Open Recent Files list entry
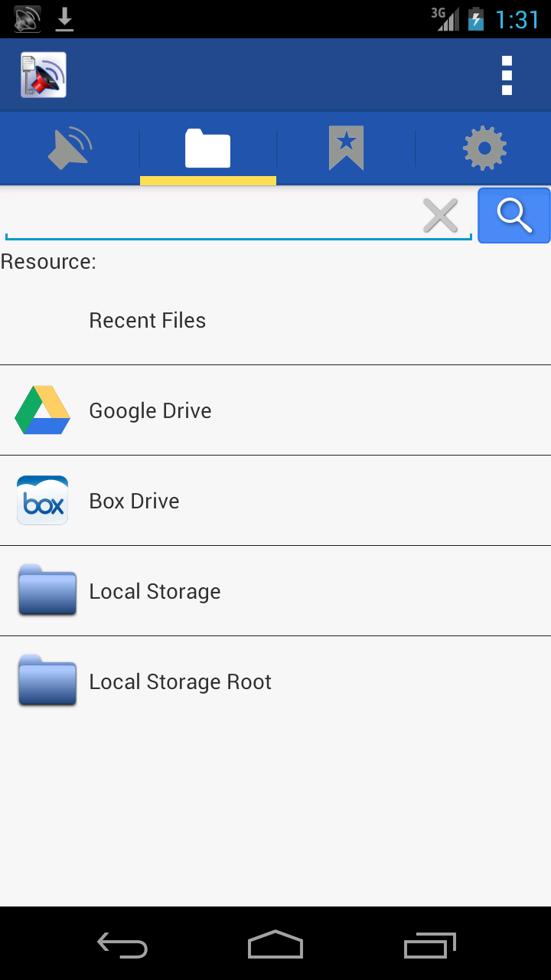 pos(148,320)
